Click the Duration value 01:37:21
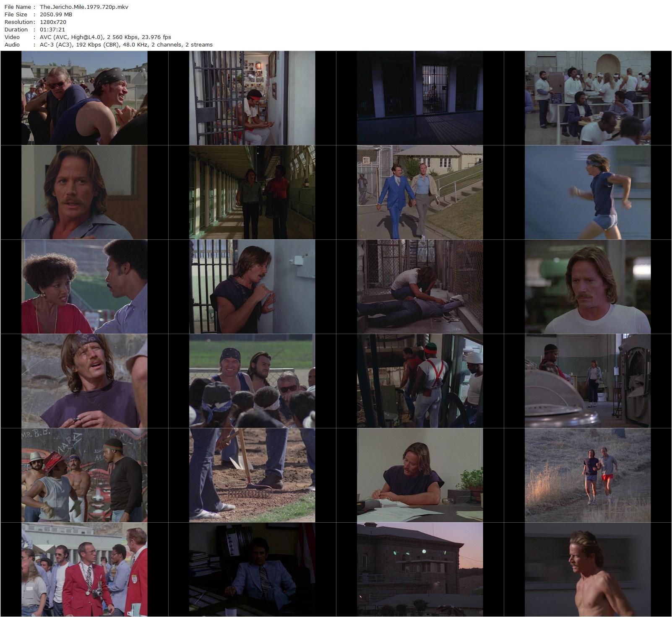The width and height of the screenshot is (672, 617). pyautogui.click(x=52, y=29)
